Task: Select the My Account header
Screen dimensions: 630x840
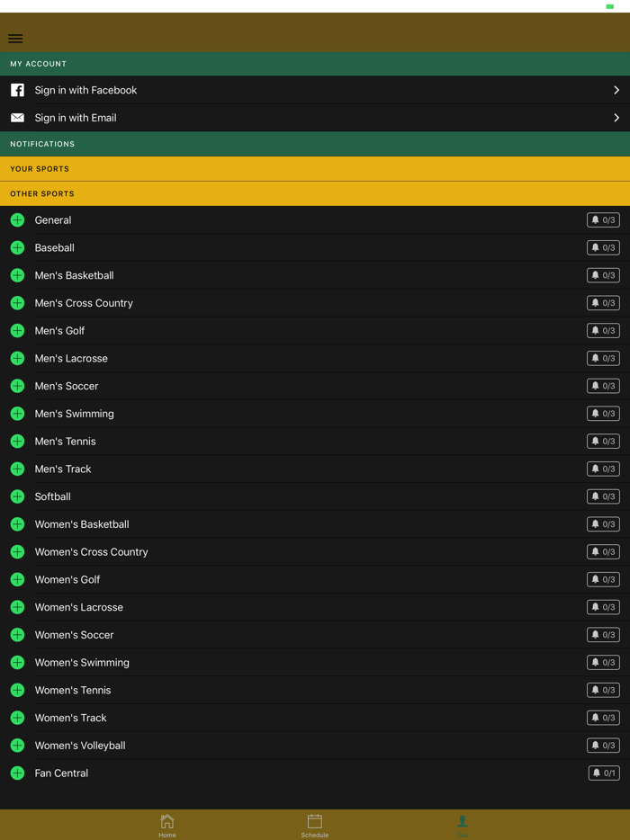Action: point(315,64)
